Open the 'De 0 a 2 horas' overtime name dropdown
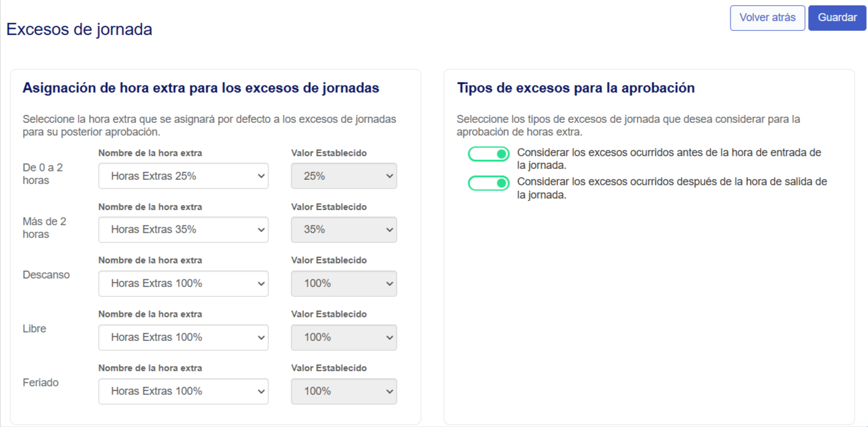This screenshot has width=868, height=427. (x=184, y=176)
